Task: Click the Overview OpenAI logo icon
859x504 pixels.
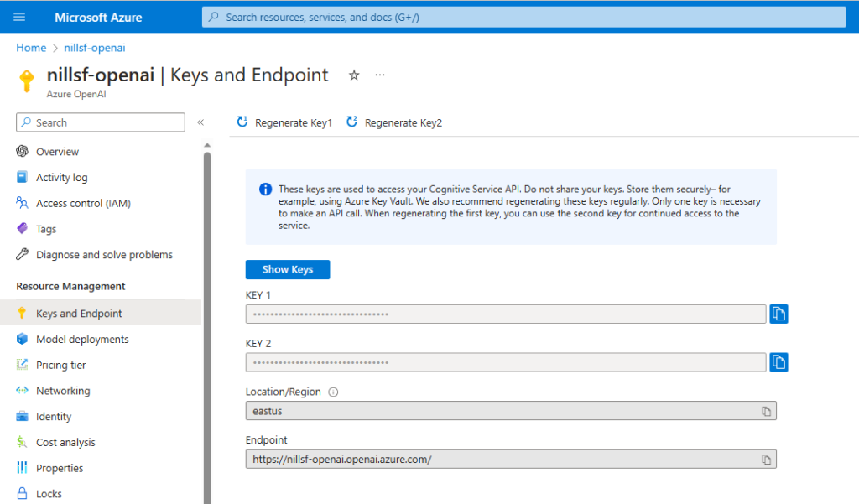Action: pyautogui.click(x=22, y=151)
